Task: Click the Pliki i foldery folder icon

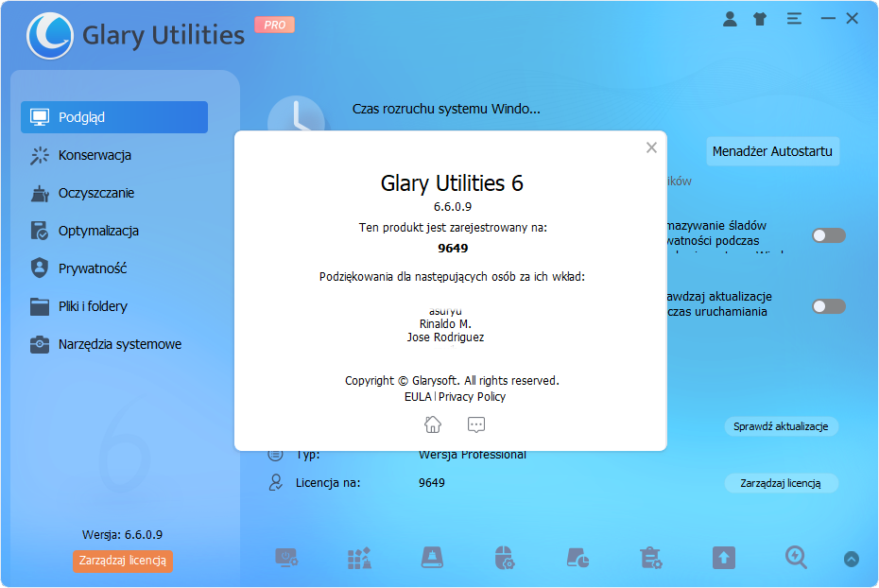Action: [x=40, y=306]
